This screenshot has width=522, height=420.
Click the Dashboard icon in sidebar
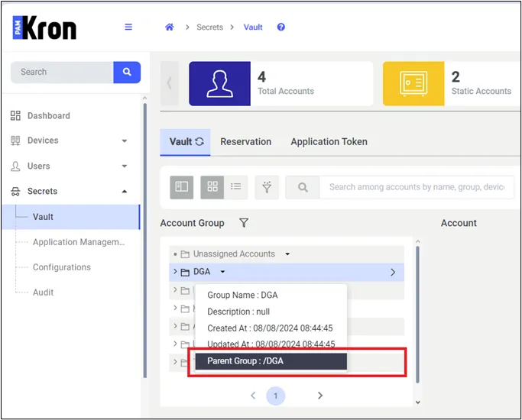15,116
